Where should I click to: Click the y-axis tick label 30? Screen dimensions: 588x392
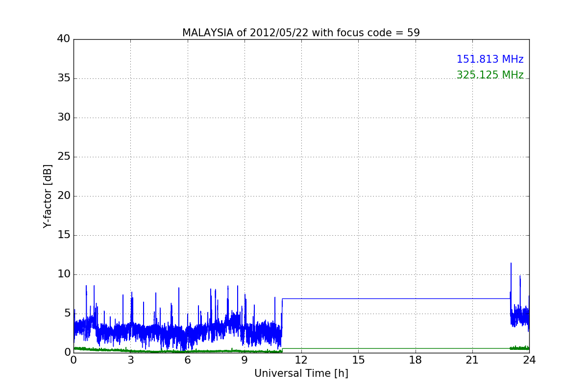[x=64, y=117]
